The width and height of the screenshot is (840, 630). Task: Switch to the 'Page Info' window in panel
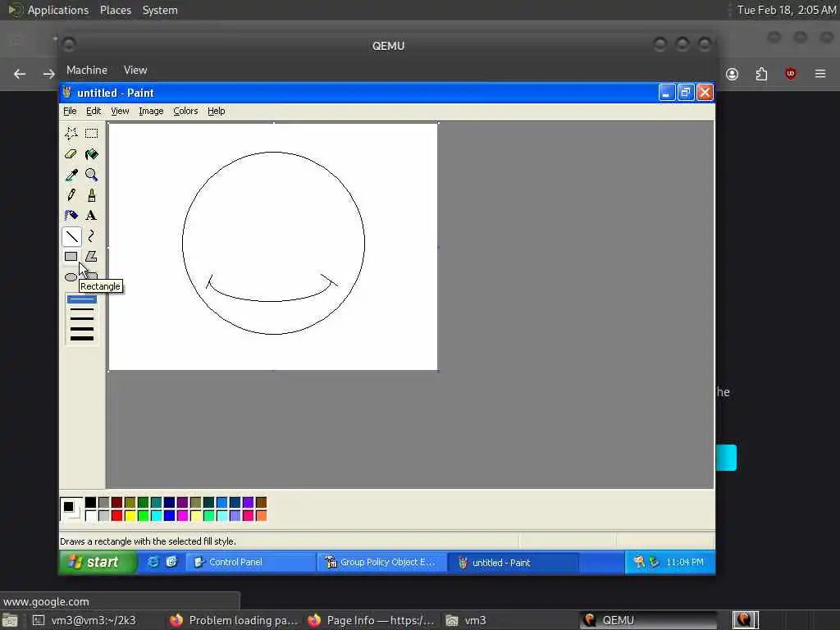[x=372, y=620]
